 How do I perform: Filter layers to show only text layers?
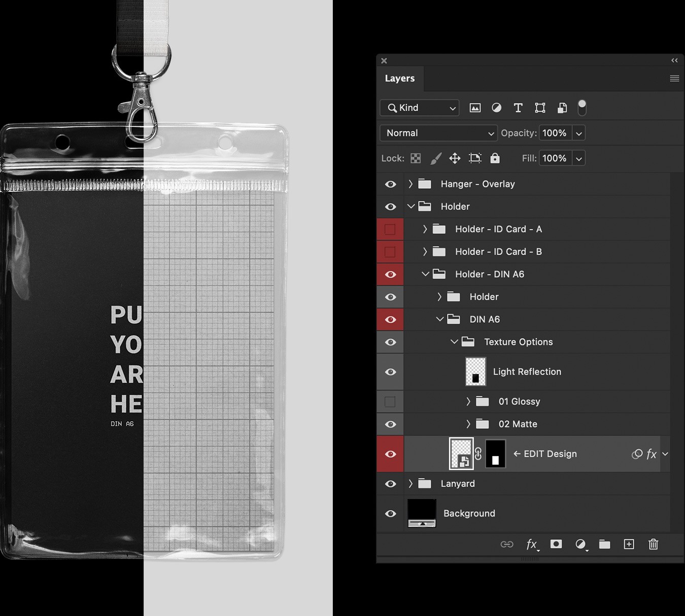click(x=518, y=108)
